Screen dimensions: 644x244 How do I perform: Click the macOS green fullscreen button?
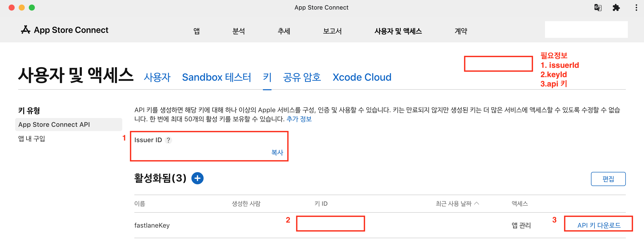pos(32,8)
